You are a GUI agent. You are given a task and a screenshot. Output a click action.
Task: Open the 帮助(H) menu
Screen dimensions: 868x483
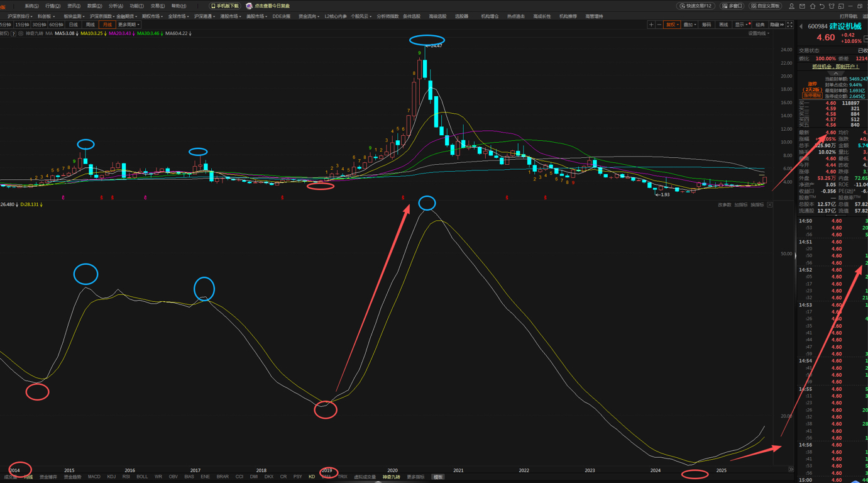pyautogui.click(x=179, y=6)
